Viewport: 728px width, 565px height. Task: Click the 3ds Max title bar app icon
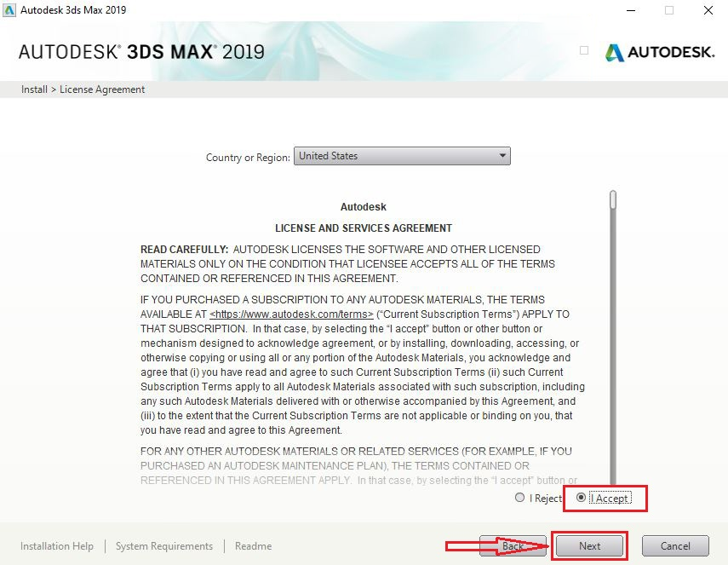[9, 9]
